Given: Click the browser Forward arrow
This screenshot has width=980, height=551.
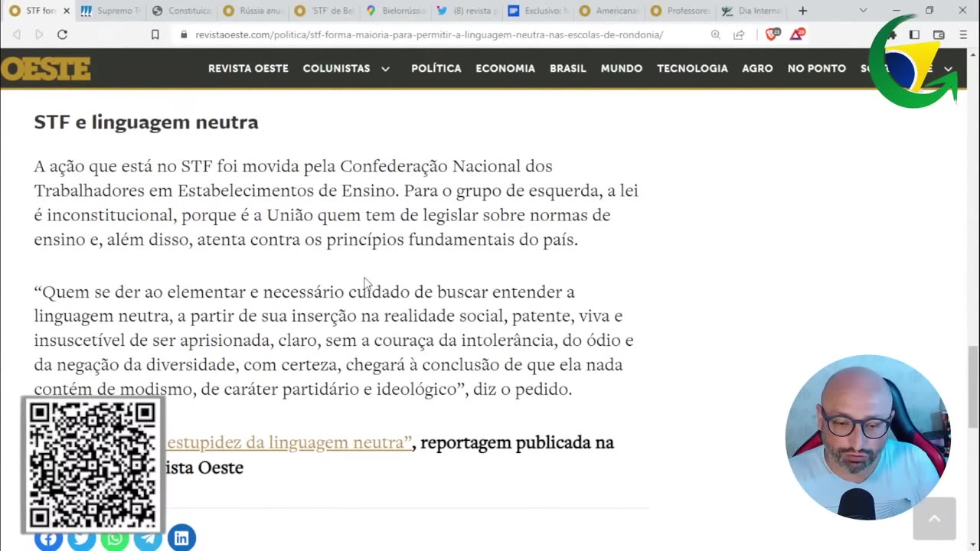Looking at the screenshot, I should pyautogui.click(x=39, y=34).
